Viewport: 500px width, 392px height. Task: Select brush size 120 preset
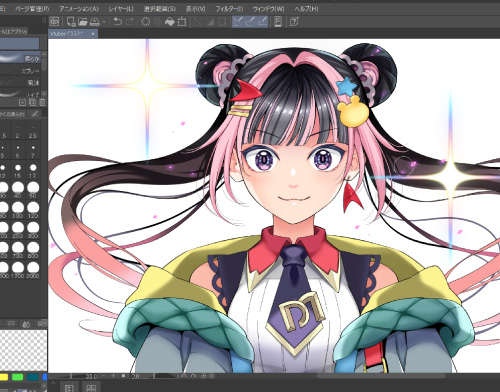click(x=33, y=210)
